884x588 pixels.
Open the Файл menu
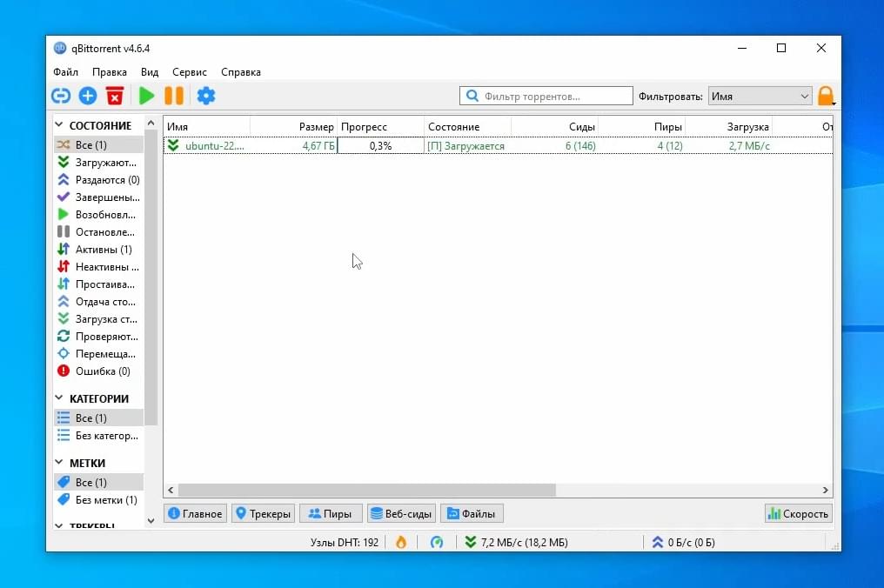tap(66, 72)
